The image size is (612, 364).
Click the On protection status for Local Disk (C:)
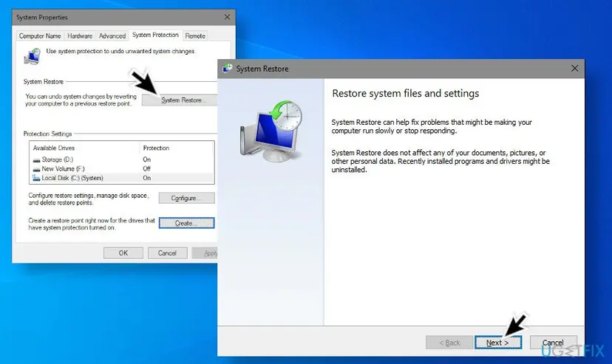147,178
